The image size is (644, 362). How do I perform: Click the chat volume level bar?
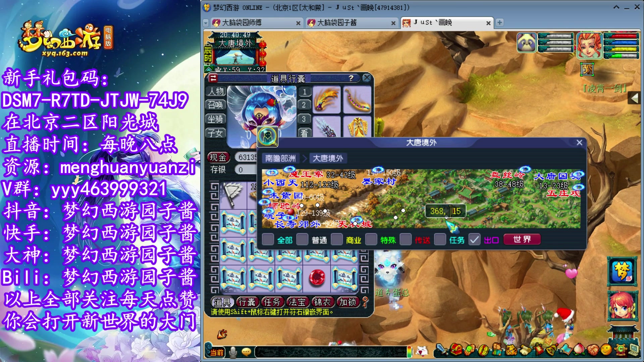(x=409, y=352)
